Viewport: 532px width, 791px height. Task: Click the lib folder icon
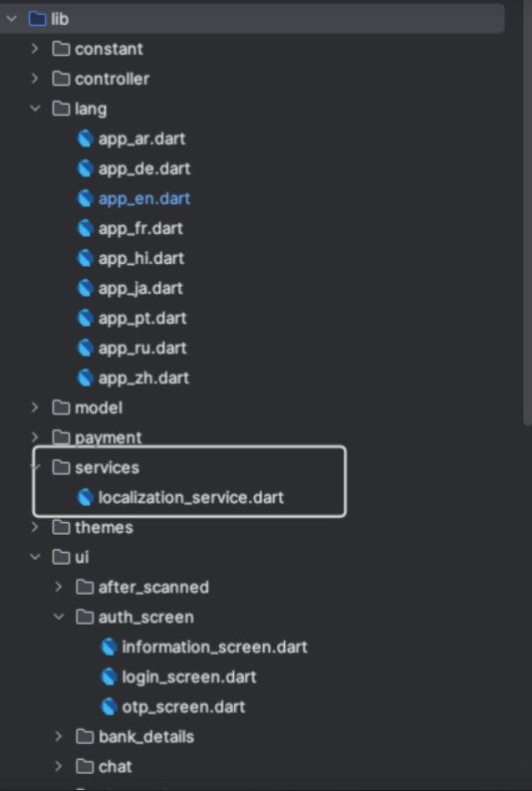click(x=37, y=19)
